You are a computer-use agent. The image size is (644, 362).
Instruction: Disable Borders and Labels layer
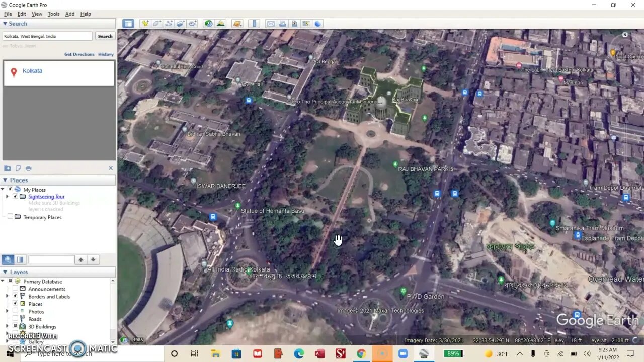tap(15, 296)
